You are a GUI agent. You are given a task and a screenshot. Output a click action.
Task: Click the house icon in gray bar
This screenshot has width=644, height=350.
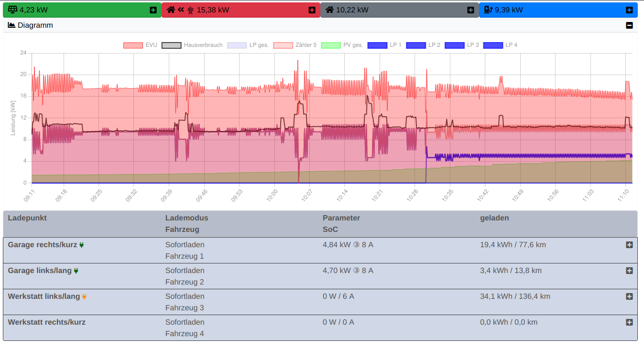pyautogui.click(x=329, y=10)
